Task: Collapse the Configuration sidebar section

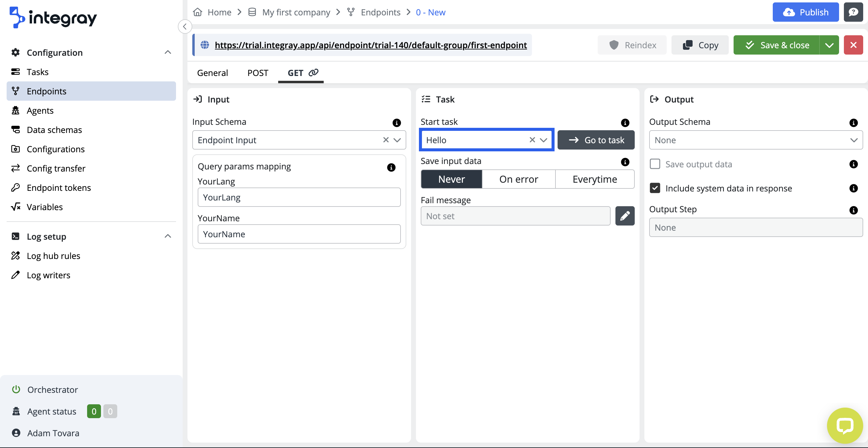Action: point(168,52)
